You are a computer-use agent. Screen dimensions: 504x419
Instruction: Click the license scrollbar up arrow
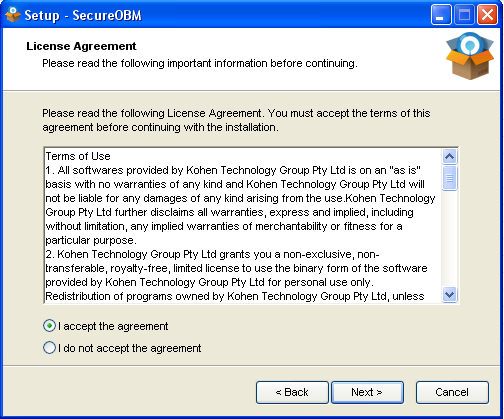(x=449, y=156)
